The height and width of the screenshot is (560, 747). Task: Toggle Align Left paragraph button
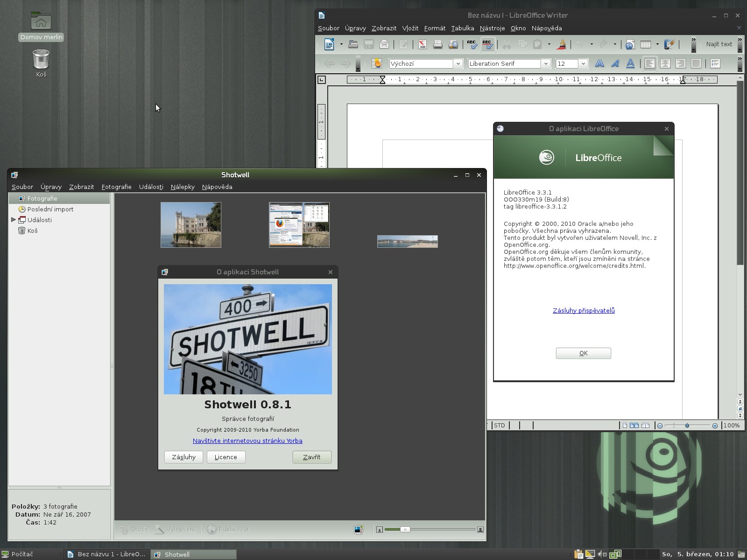pyautogui.click(x=649, y=63)
